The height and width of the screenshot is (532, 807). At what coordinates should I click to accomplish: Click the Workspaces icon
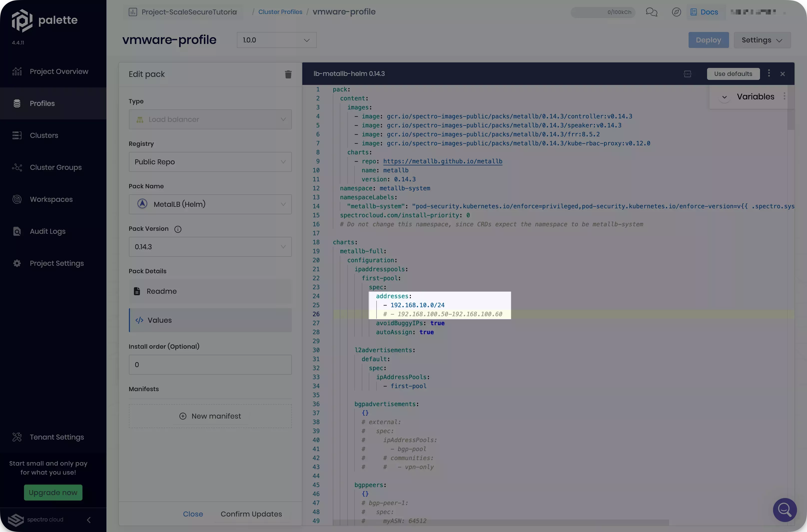[17, 199]
